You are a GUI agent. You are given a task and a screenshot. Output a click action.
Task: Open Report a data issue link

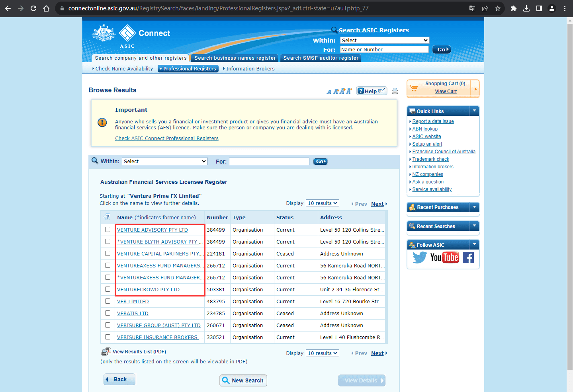pos(433,121)
